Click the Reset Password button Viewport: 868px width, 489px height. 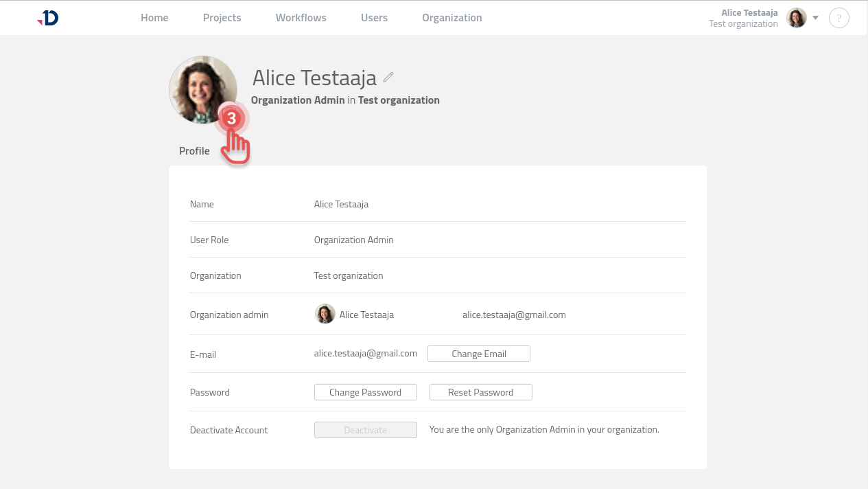pyautogui.click(x=480, y=392)
